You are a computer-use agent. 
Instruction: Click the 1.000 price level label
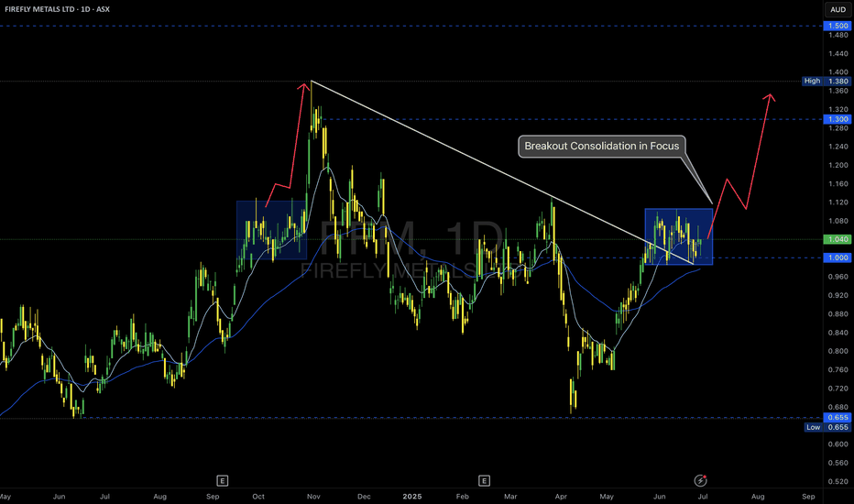coord(838,257)
